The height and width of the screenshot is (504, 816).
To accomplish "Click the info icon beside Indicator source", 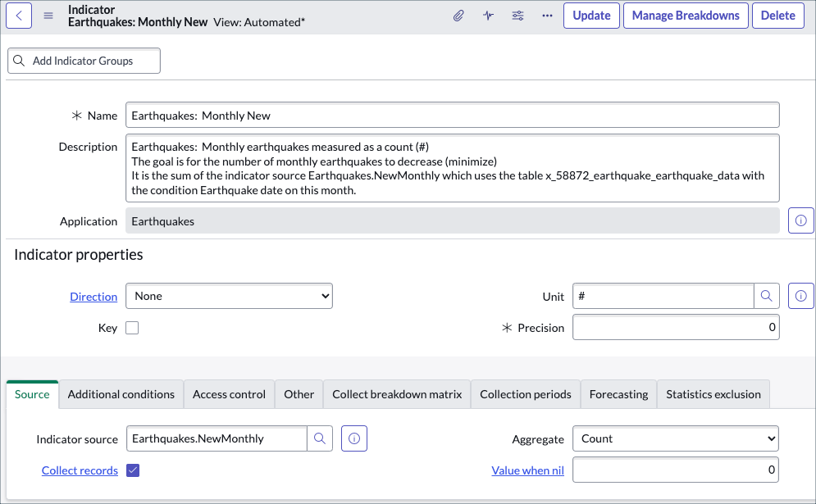I will [353, 438].
